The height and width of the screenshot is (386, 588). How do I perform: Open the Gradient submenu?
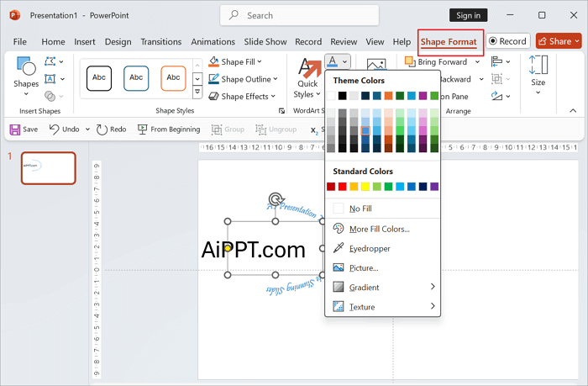pyautogui.click(x=382, y=288)
